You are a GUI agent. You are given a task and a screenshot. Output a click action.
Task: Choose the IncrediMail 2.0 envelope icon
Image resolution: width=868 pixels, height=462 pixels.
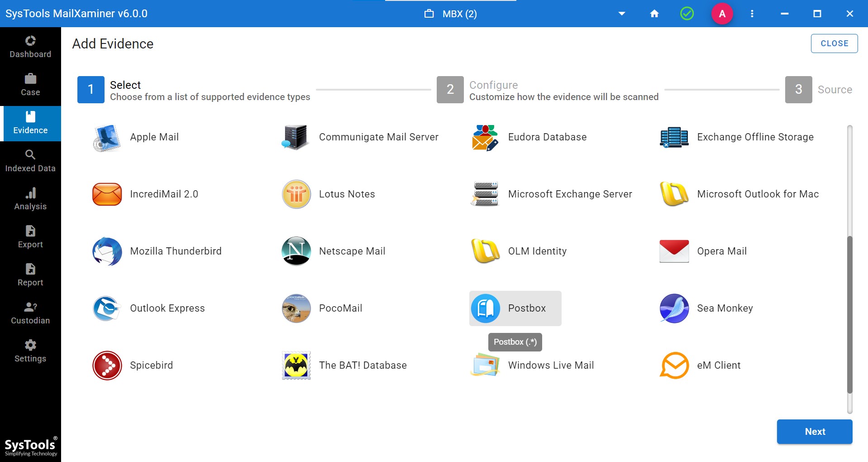(107, 194)
